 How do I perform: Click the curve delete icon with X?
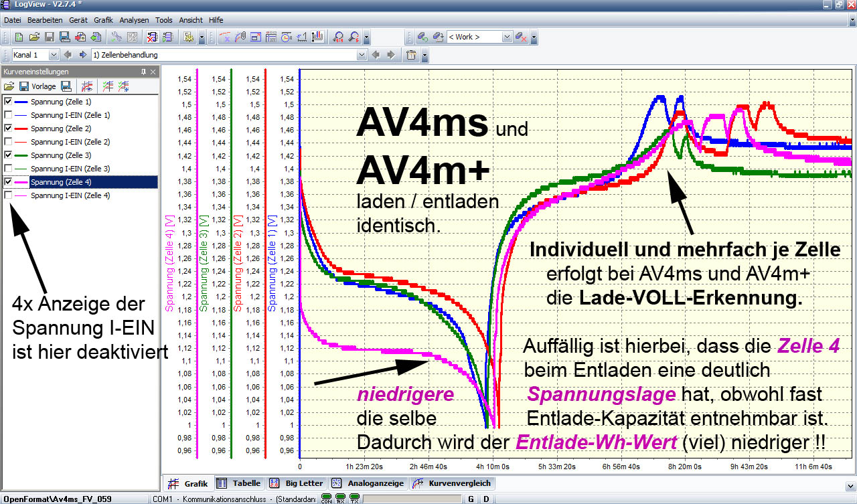click(x=225, y=37)
